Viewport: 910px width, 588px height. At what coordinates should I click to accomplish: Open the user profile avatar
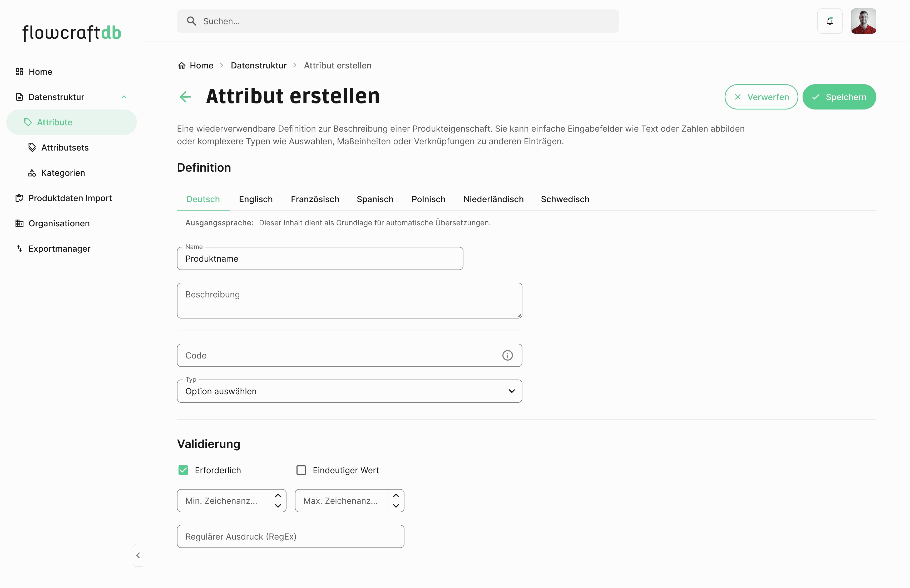pos(863,21)
